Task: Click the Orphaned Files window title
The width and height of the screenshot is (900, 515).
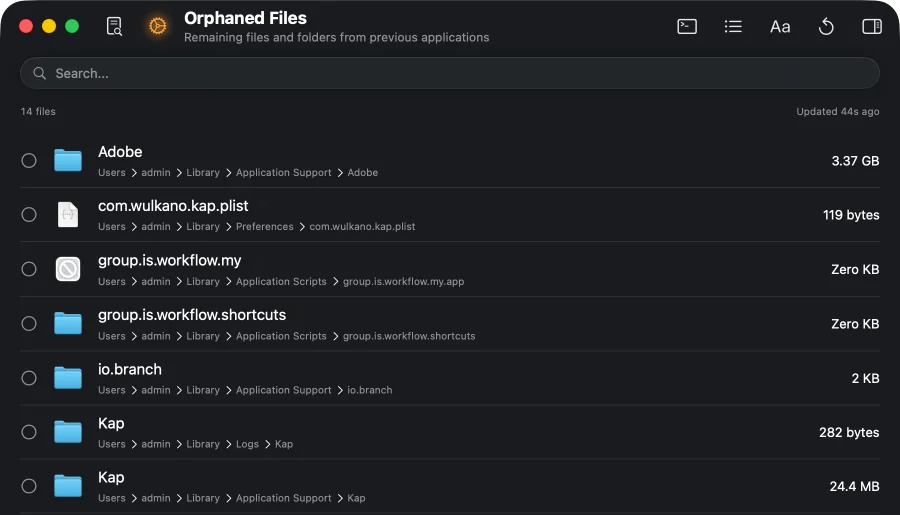Action: pyautogui.click(x=245, y=18)
